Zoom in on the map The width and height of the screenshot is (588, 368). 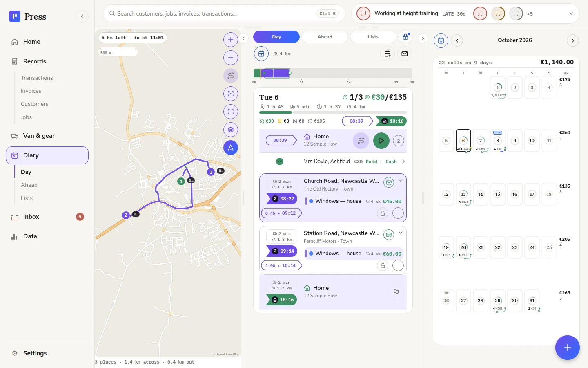pos(231,40)
